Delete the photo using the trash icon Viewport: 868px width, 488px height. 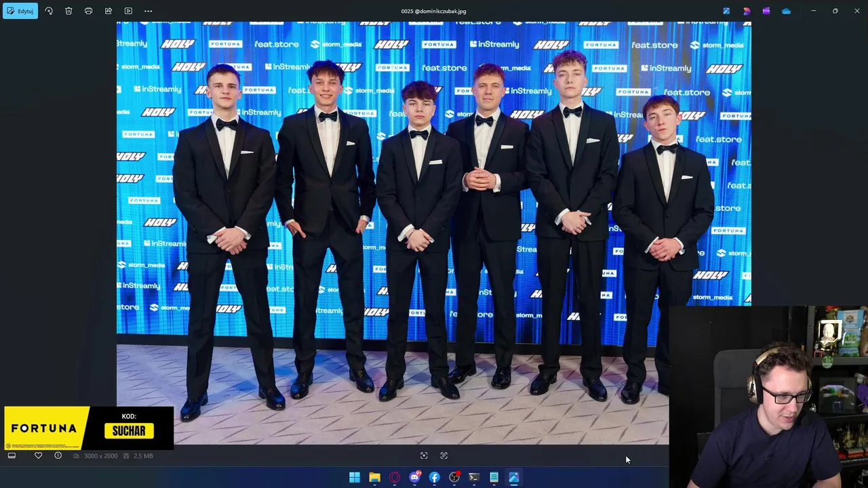[68, 11]
